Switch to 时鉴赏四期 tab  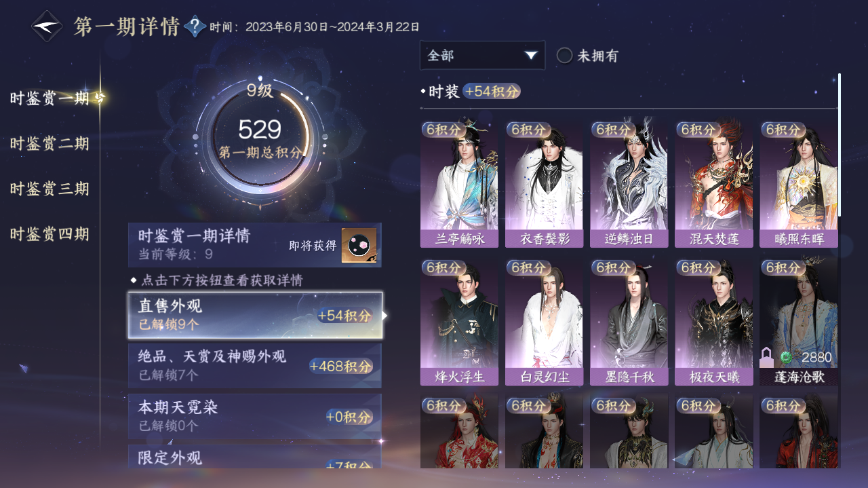pyautogui.click(x=50, y=235)
